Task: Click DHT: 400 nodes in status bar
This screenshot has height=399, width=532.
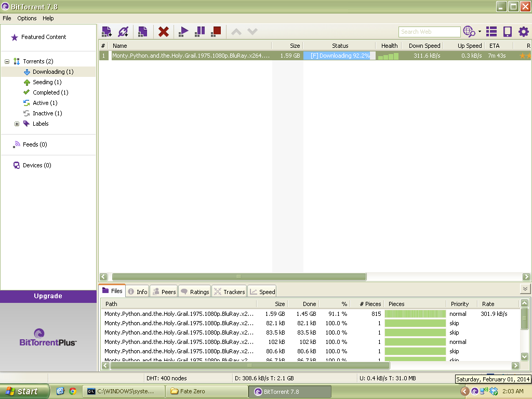Action: click(167, 378)
